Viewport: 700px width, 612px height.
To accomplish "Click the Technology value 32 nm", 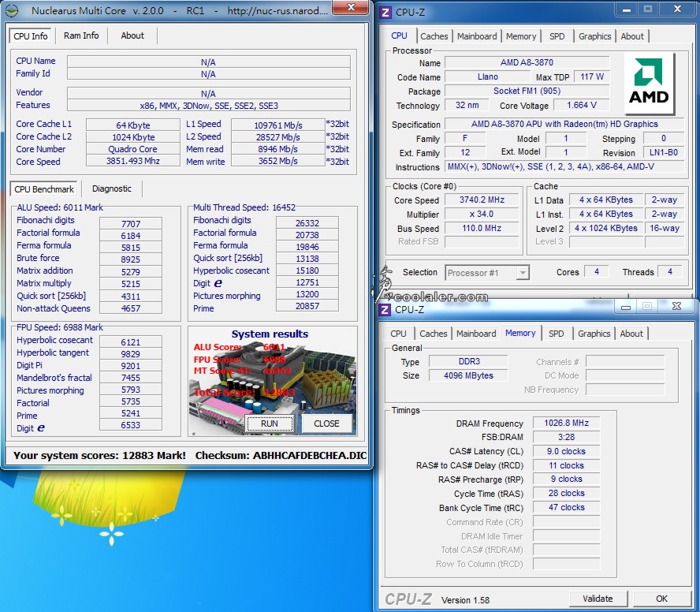I will point(467,106).
